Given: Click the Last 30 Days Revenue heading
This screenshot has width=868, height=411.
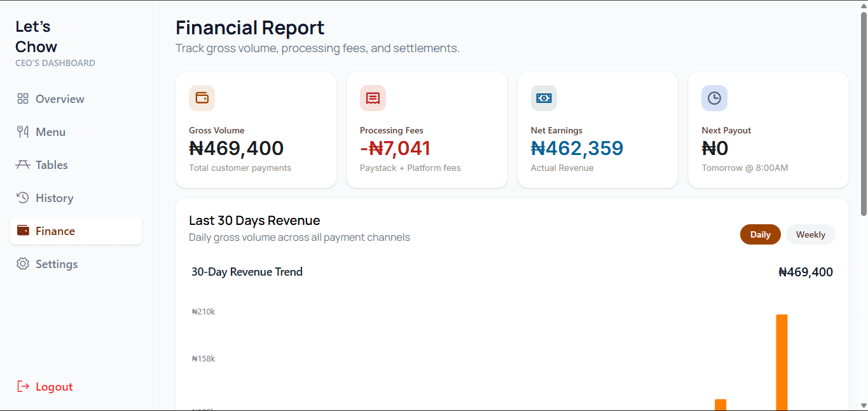Looking at the screenshot, I should (x=254, y=220).
